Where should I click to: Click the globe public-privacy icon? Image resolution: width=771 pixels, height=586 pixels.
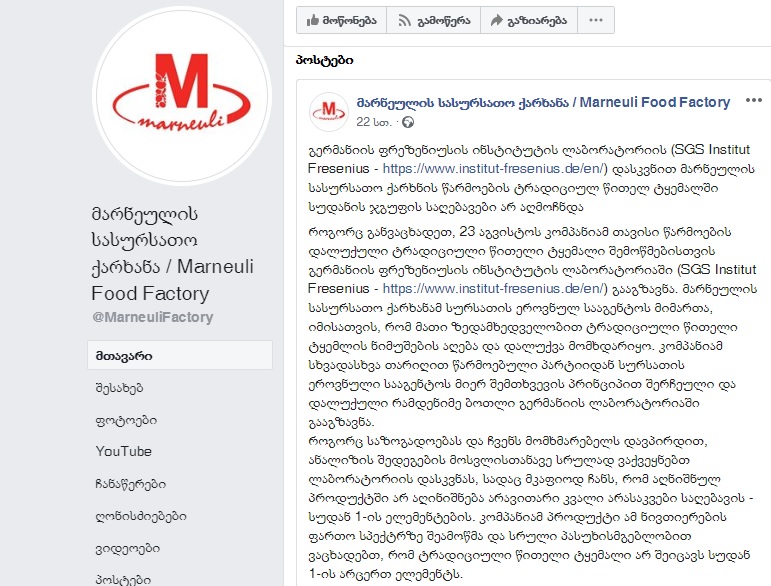click(x=408, y=122)
